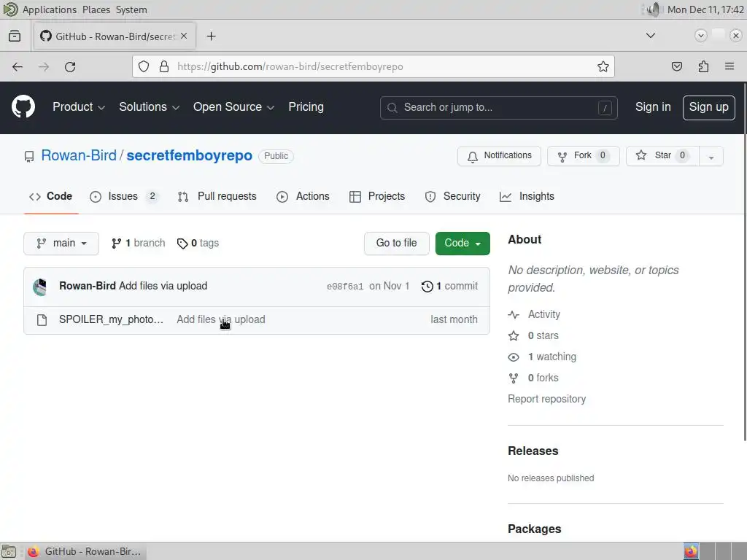This screenshot has width=747, height=560.
Task: Open Places menu in top panel
Action: 96,9
